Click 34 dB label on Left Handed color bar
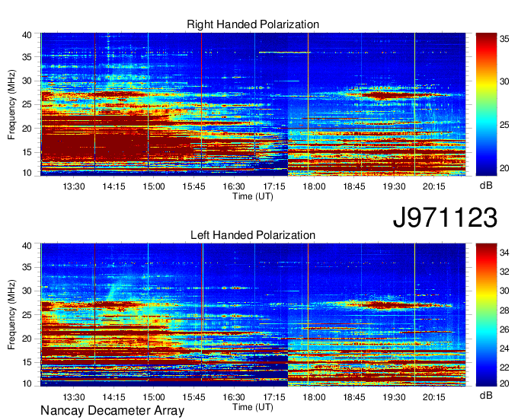 (504, 253)
